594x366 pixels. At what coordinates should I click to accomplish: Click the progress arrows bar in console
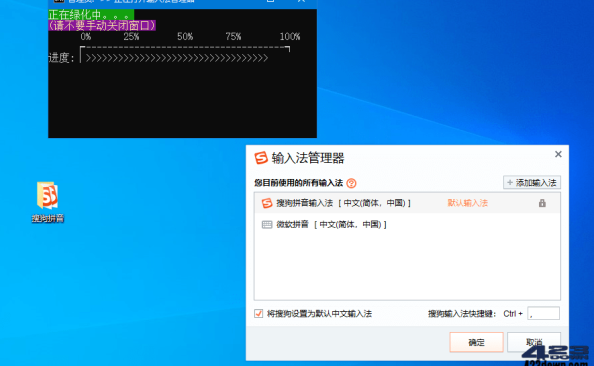[177, 58]
